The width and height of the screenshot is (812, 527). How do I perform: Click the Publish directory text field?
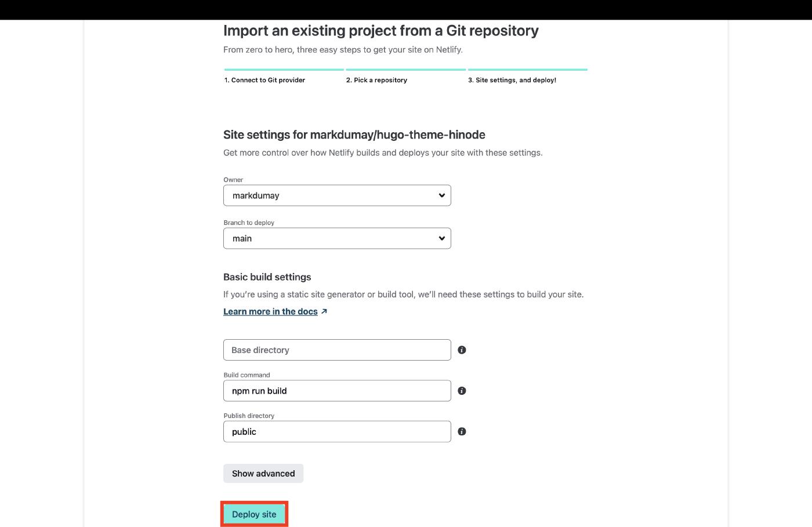[x=337, y=431]
